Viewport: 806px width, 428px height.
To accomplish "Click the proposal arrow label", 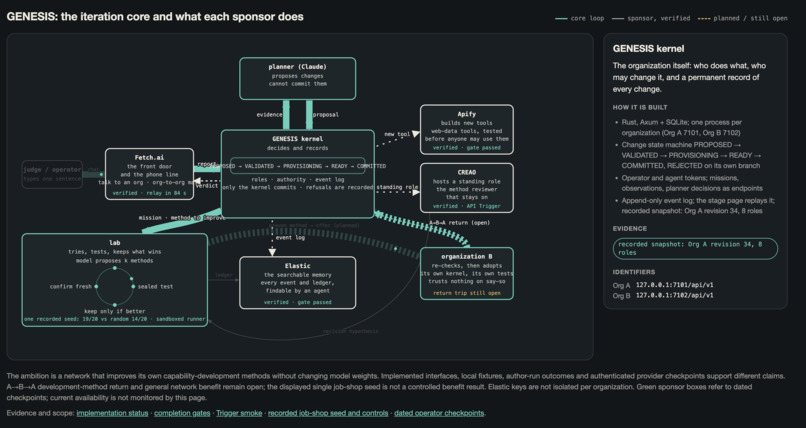I will click(x=326, y=115).
